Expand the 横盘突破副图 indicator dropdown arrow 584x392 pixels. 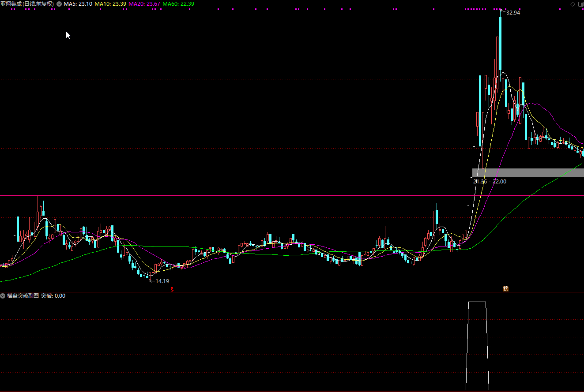click(x=3, y=296)
